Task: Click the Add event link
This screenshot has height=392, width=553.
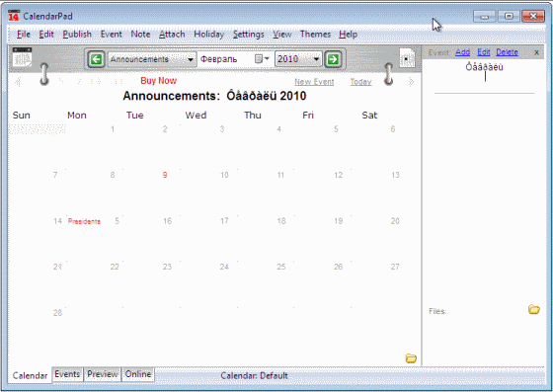Action: (x=462, y=52)
